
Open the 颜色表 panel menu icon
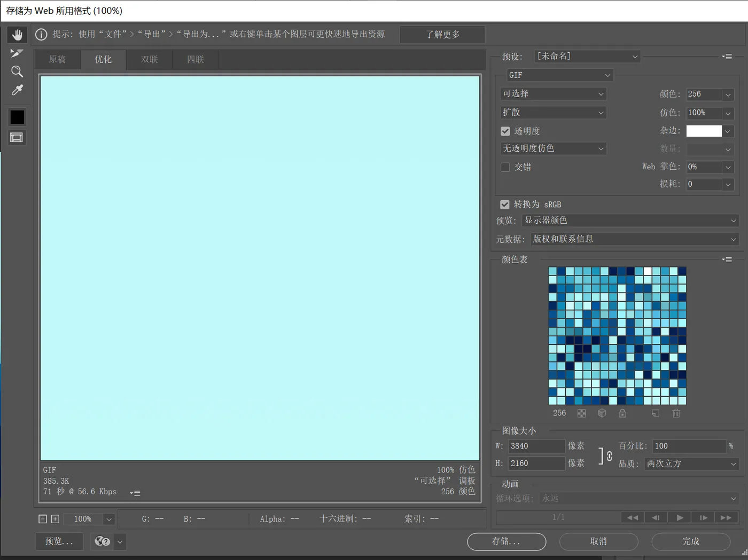point(727,259)
